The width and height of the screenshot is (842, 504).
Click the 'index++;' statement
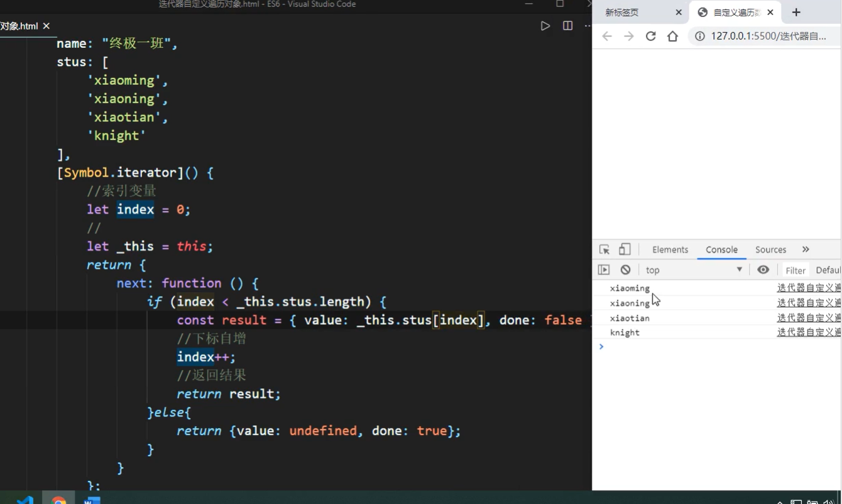pyautogui.click(x=206, y=357)
